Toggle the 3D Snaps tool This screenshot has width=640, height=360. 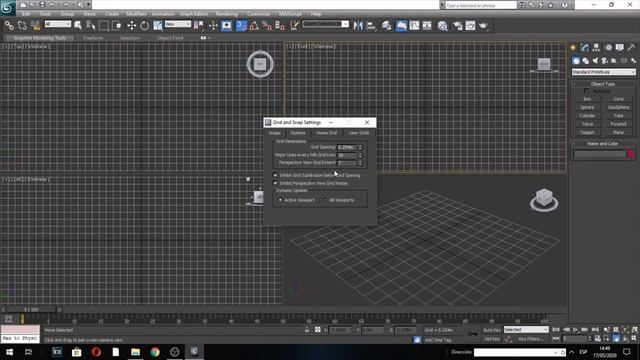point(241,26)
